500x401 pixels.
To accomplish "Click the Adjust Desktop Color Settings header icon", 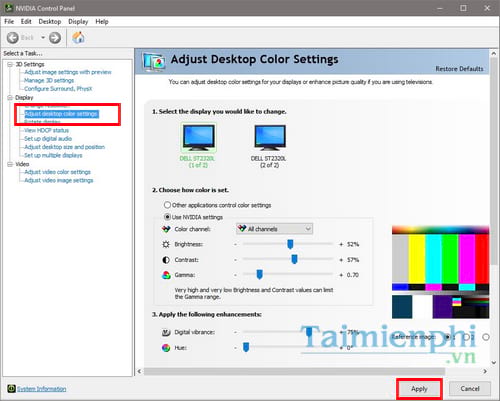I will pos(154,62).
